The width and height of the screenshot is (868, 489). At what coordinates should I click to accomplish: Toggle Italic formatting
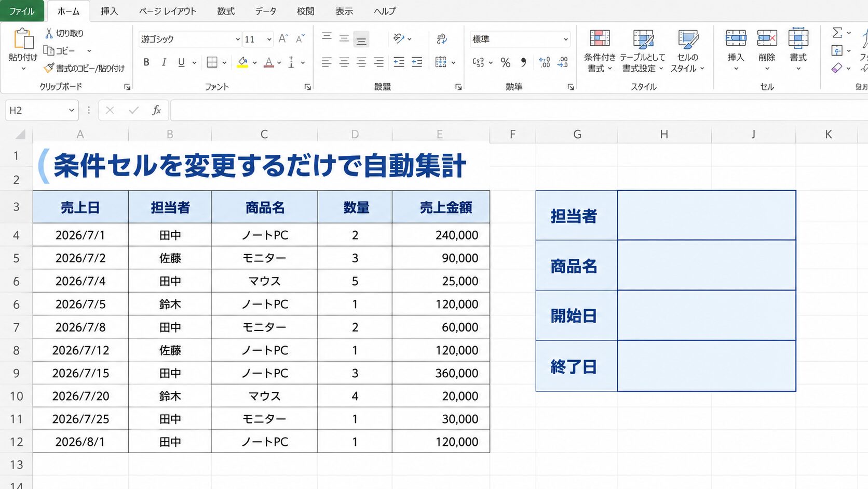[164, 62]
